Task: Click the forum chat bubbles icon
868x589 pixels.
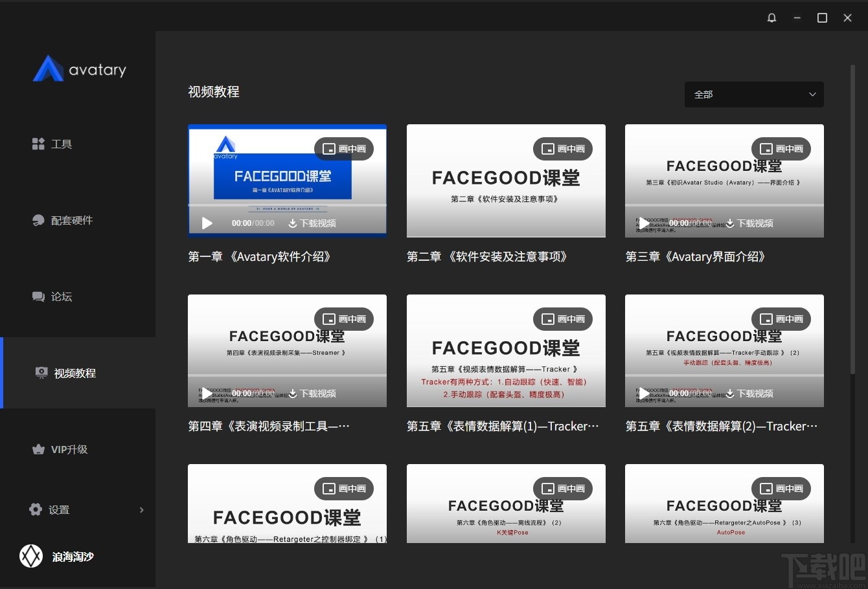Action: coord(38,296)
